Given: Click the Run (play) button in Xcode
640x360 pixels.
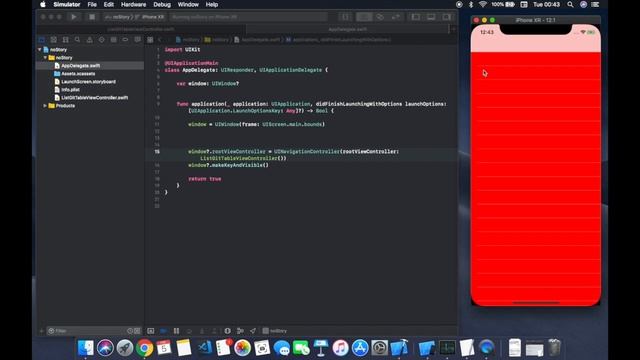Looking at the screenshot, I should [73, 17].
